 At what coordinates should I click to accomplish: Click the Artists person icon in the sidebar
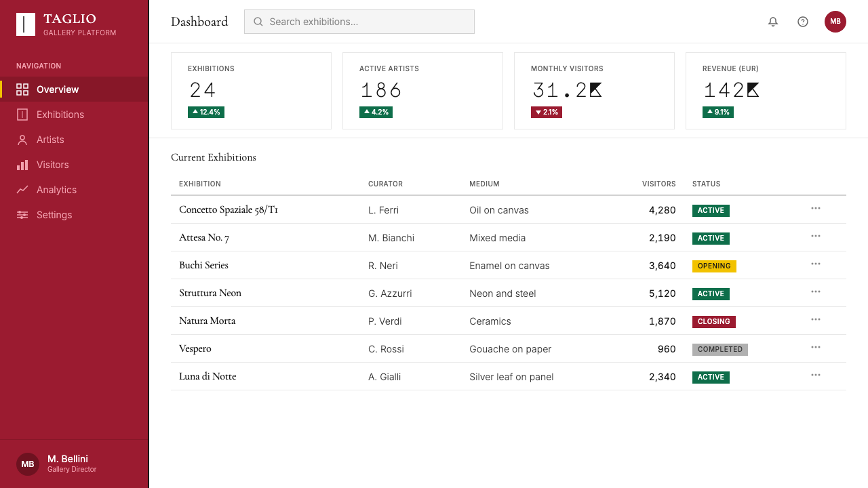22,140
